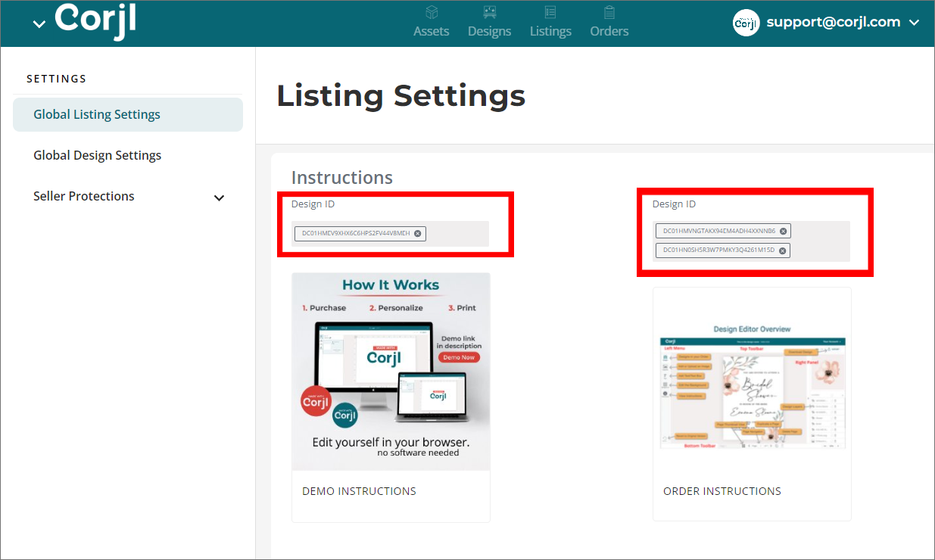Click the Corjl logo
This screenshot has width=935, height=560.
tap(95, 20)
